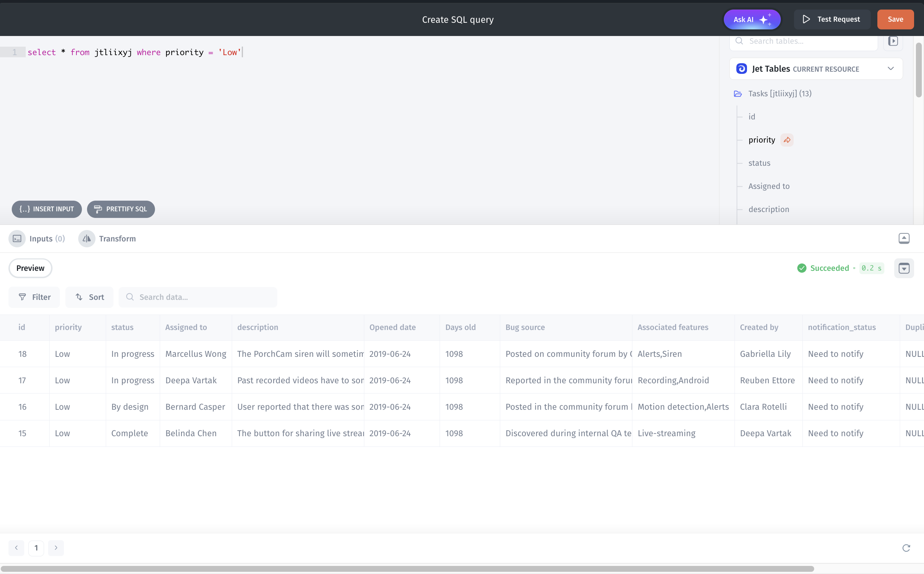
Task: Switch to the Transform tab
Action: tap(107, 239)
